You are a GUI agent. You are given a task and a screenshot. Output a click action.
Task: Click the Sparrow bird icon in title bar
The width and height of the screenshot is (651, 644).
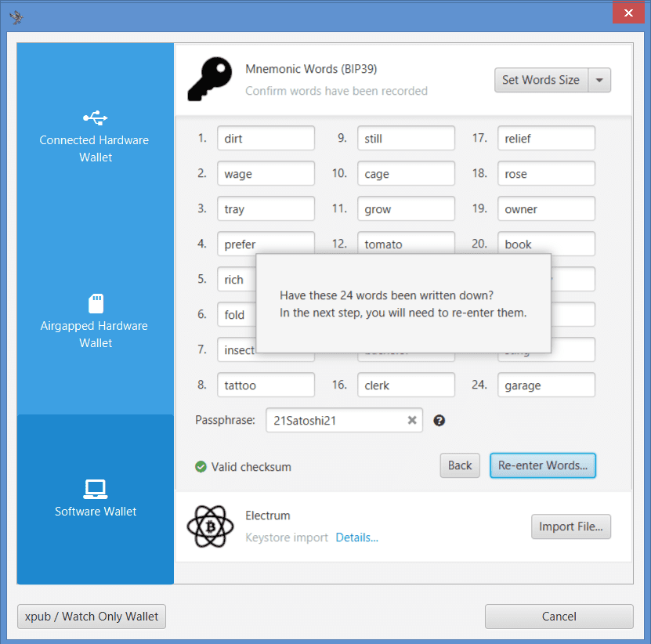pyautogui.click(x=16, y=17)
